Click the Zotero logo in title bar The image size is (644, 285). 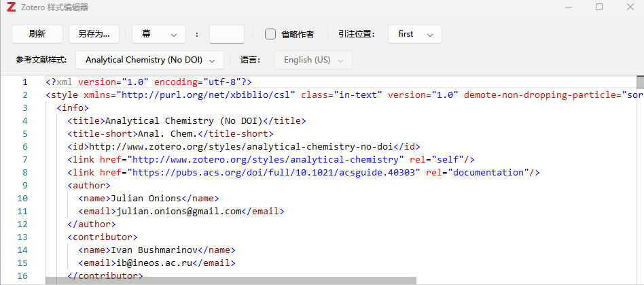tap(7, 7)
